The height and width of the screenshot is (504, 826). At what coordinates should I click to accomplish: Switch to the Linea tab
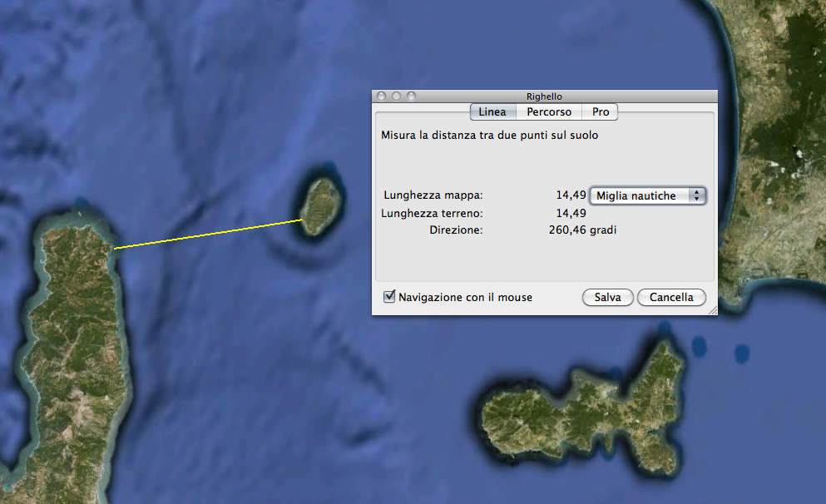[492, 111]
